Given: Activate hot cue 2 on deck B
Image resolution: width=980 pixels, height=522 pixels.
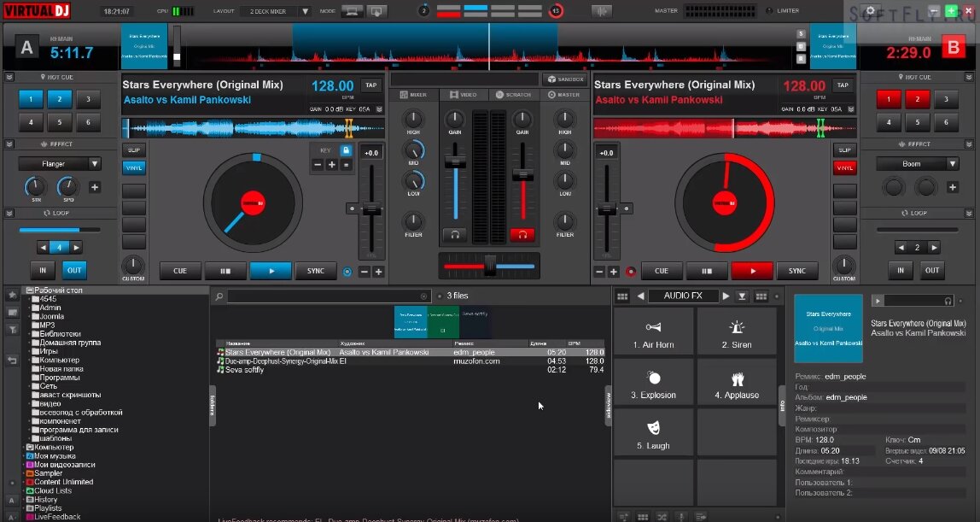Looking at the screenshot, I should coord(917,99).
